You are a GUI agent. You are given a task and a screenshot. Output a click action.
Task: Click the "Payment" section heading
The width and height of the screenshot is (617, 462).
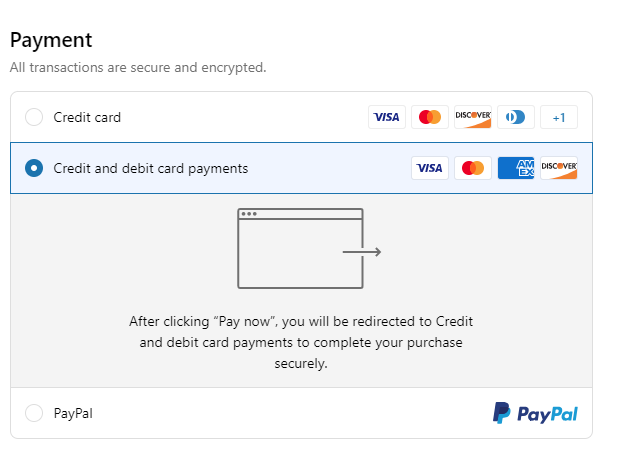pyautogui.click(x=50, y=40)
